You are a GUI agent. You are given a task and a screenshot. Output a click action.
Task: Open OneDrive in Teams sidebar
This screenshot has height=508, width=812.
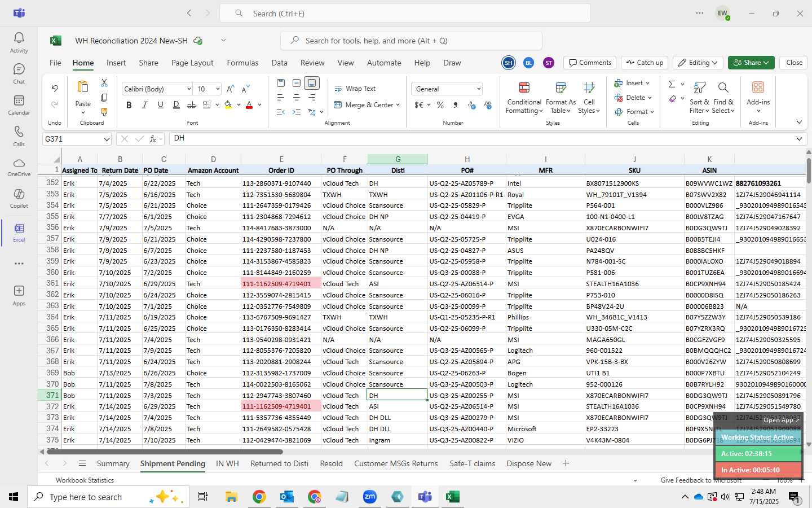19,167
